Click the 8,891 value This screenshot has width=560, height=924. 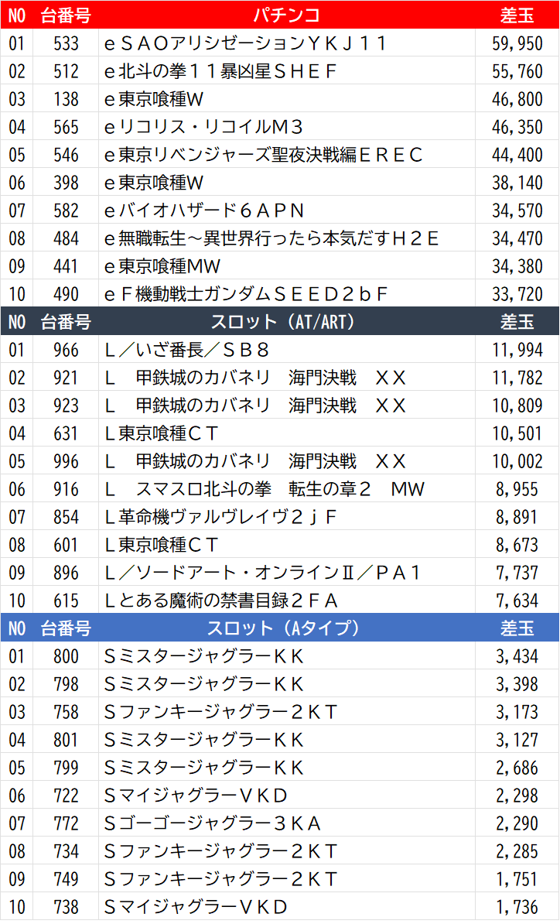[517, 517]
